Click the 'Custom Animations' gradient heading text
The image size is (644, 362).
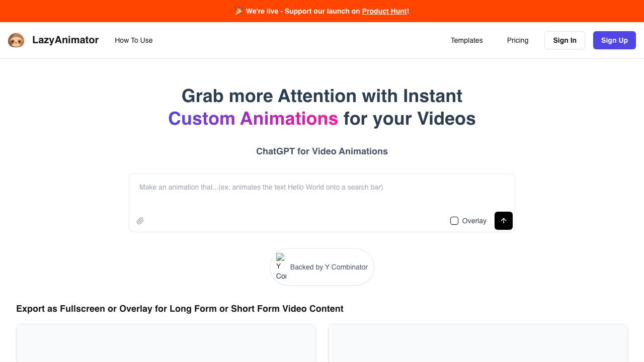point(253,119)
